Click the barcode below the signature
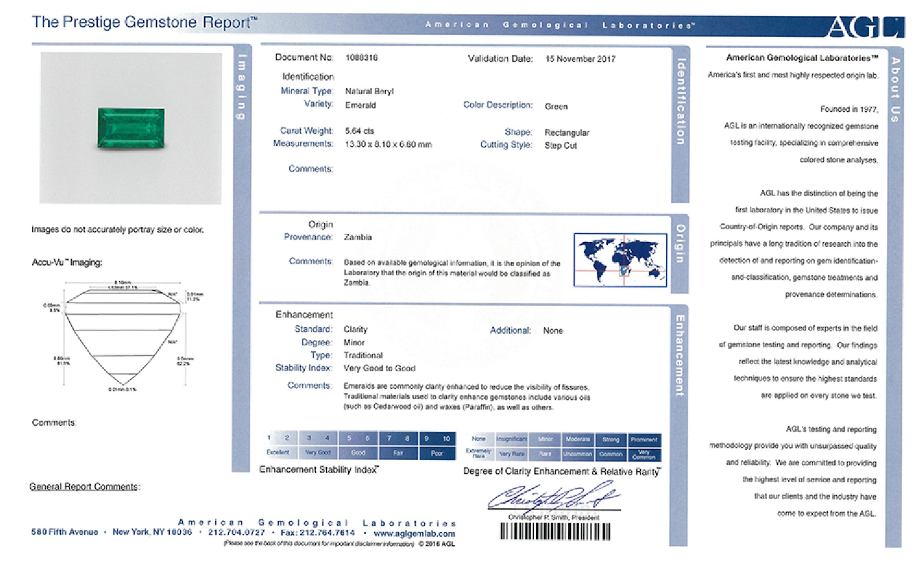924x561 pixels. 555,531
